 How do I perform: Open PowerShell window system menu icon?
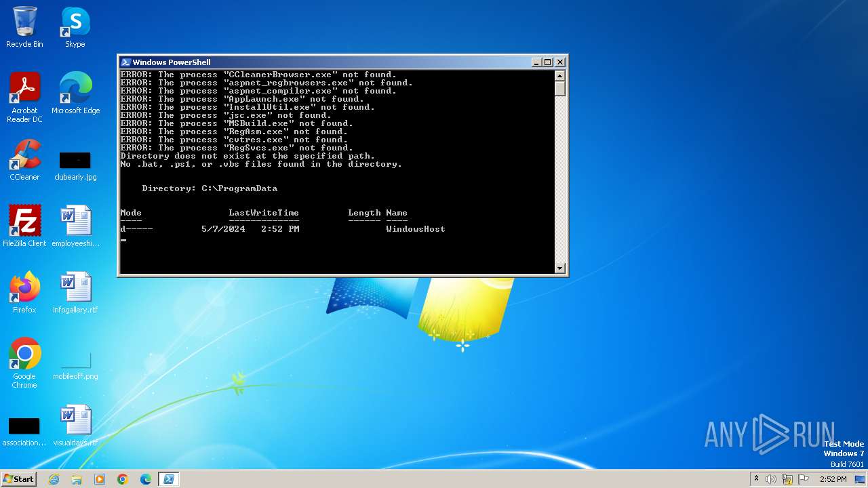pyautogui.click(x=125, y=62)
